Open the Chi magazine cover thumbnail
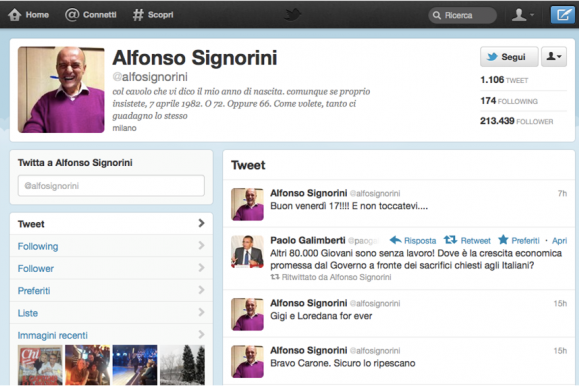Screen dimensions: 579x386 tap(40, 365)
